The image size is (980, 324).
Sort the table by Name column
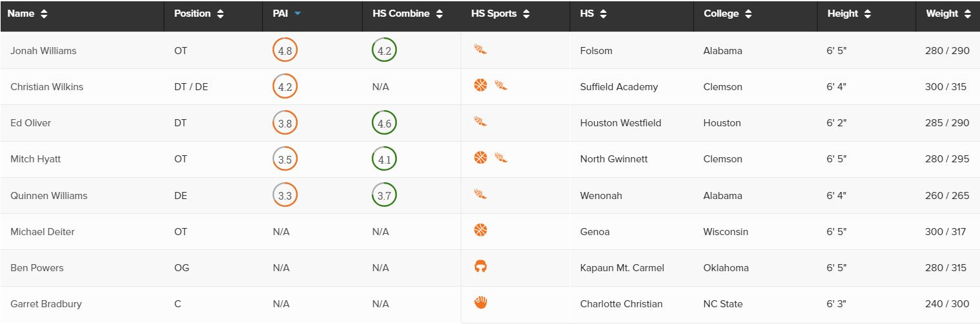[28, 14]
